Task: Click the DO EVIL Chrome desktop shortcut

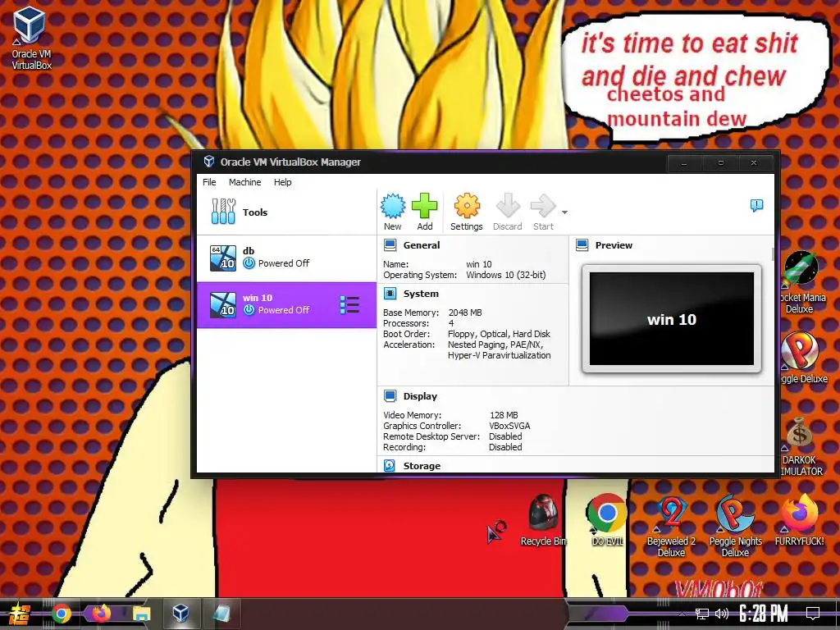Action: 607,520
